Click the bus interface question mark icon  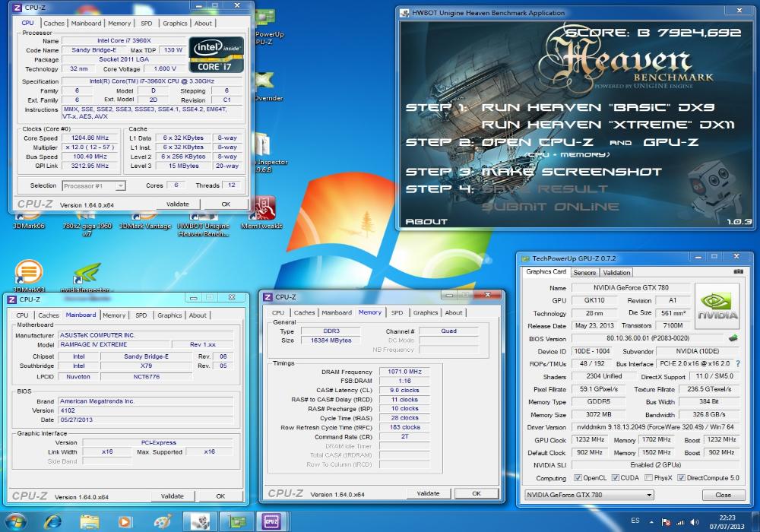[x=738, y=363]
